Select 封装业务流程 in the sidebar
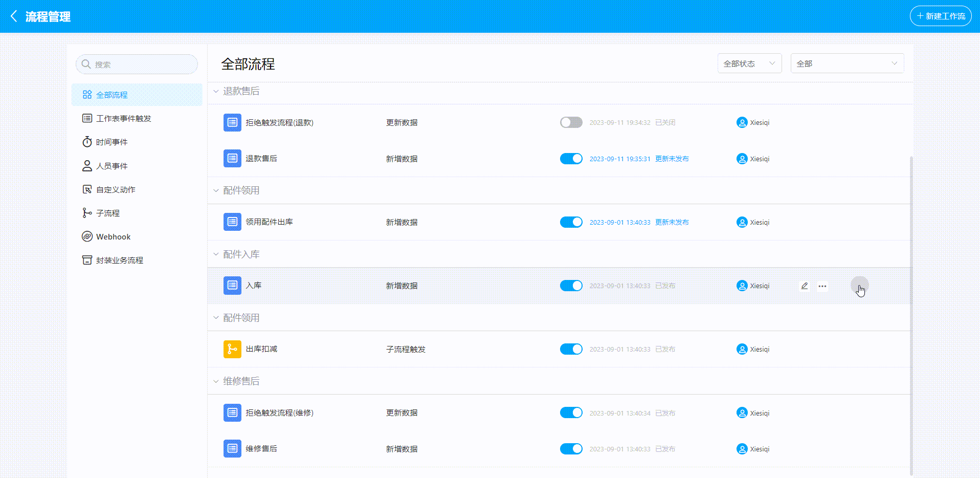The width and height of the screenshot is (980, 478). coord(137,260)
